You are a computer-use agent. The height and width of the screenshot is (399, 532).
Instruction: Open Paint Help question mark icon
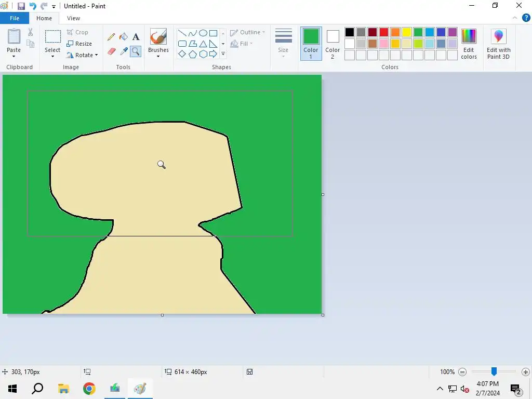(526, 18)
